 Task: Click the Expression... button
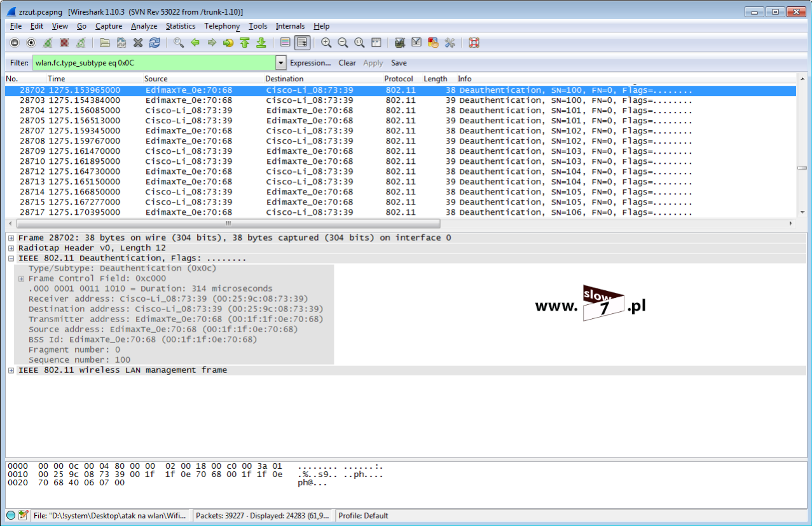point(310,63)
